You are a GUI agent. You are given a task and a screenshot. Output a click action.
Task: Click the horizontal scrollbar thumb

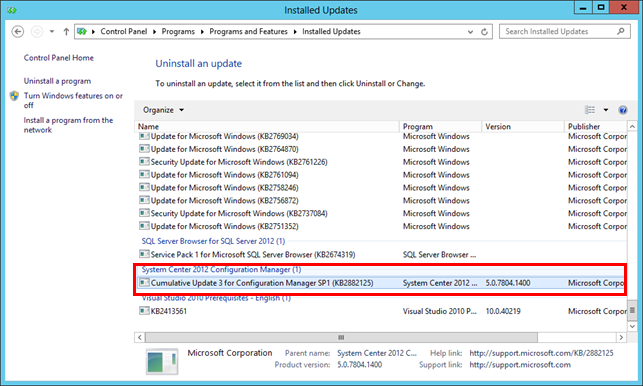(x=341, y=337)
